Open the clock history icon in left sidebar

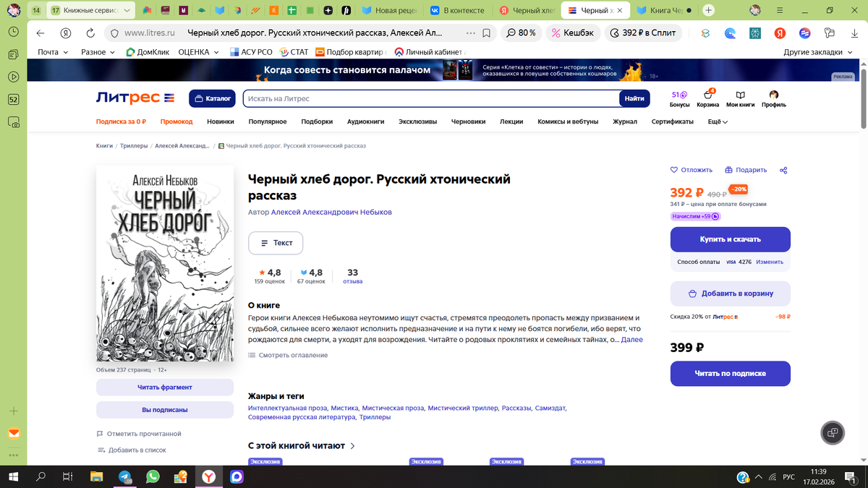coord(13,32)
